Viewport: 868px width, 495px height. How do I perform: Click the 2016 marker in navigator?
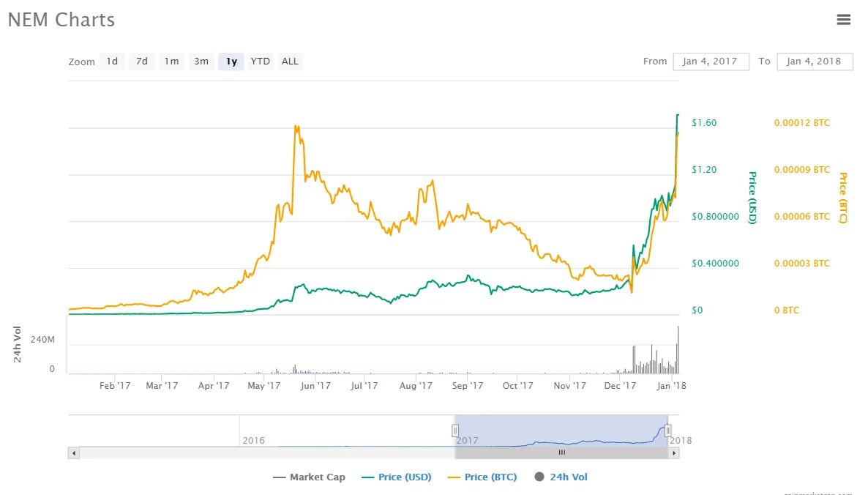(x=253, y=441)
